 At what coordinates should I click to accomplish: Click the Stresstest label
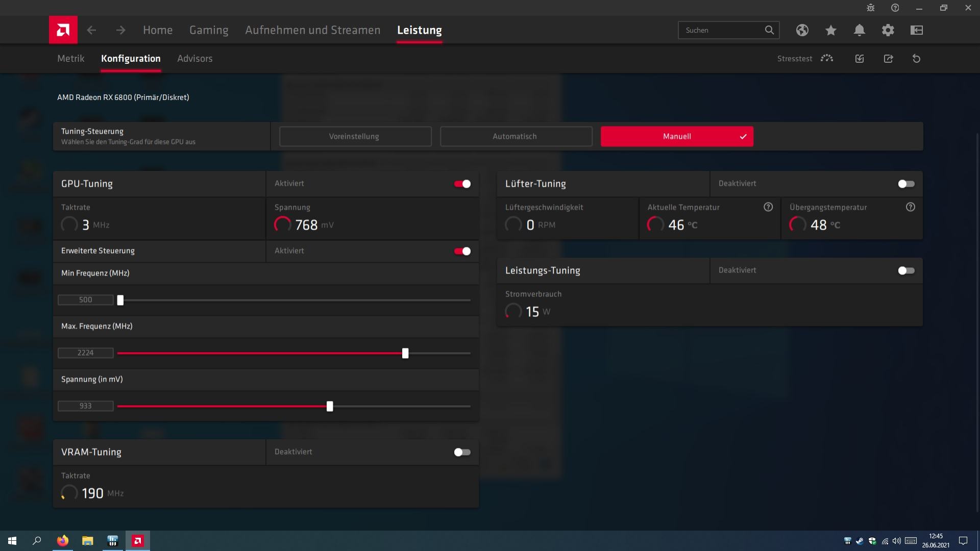[795, 59]
